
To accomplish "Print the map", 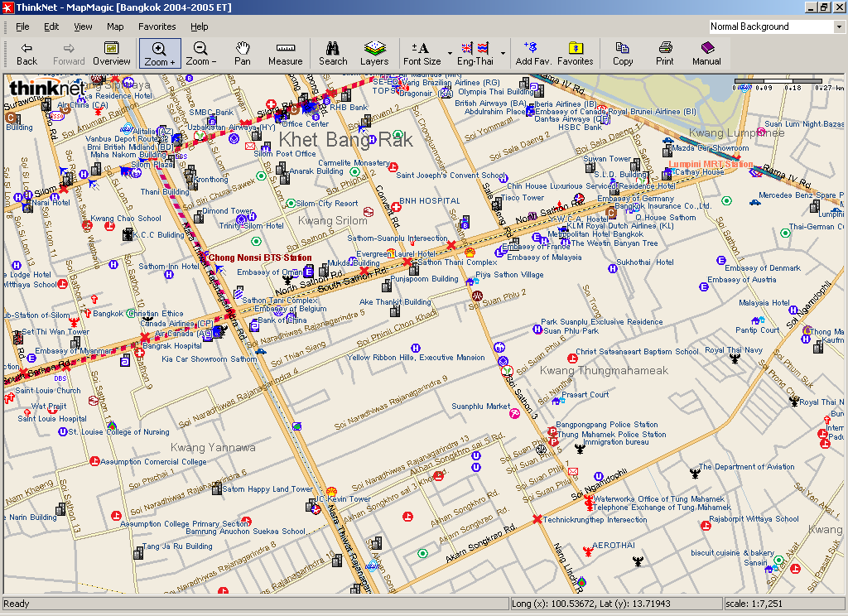I will [663, 54].
